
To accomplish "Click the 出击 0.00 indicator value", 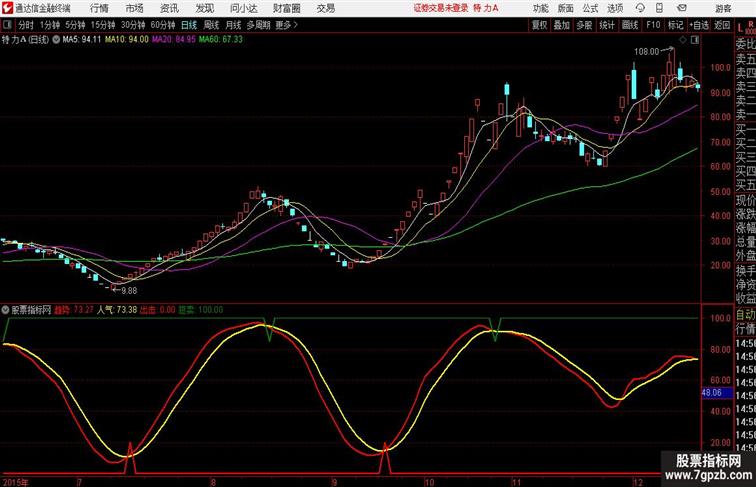I will tap(158, 310).
